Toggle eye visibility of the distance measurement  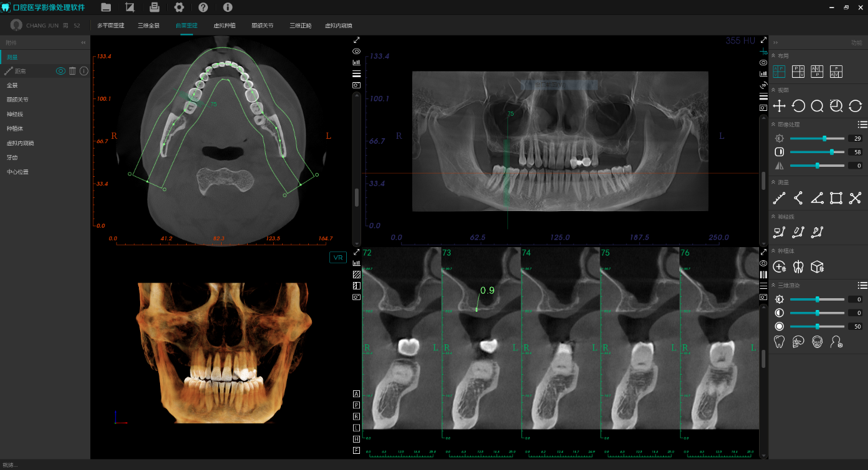click(x=60, y=71)
